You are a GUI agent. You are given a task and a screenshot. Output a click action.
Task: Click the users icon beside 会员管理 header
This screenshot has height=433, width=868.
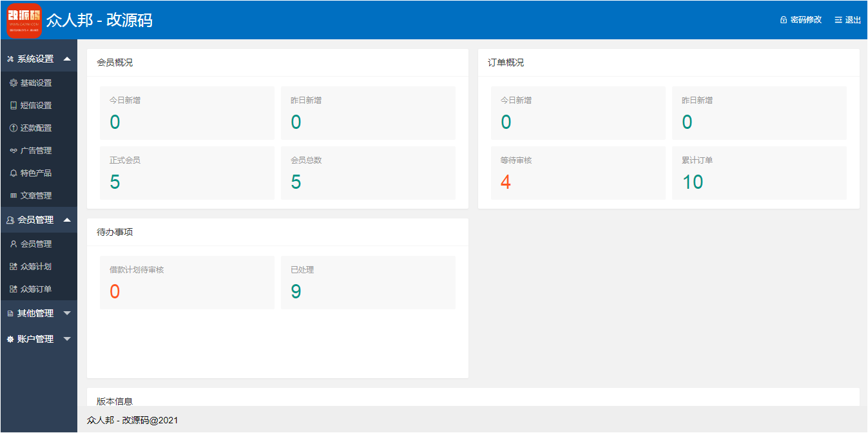(x=10, y=220)
